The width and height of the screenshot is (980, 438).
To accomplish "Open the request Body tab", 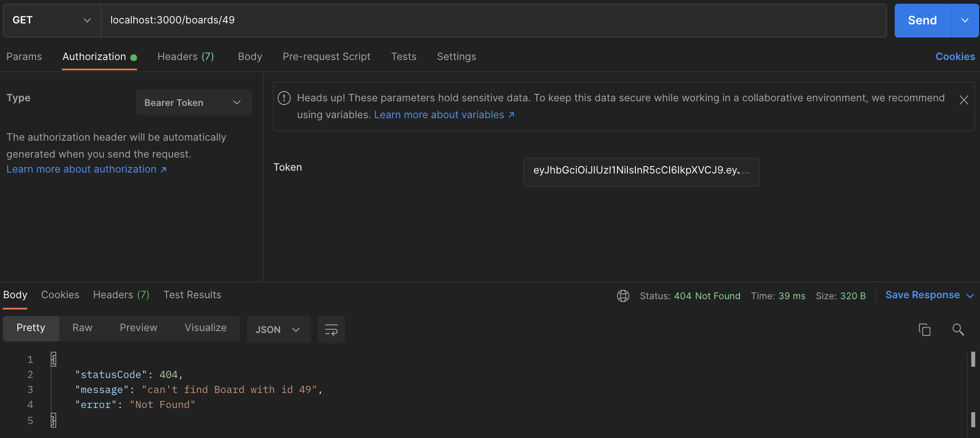I will click(x=250, y=57).
